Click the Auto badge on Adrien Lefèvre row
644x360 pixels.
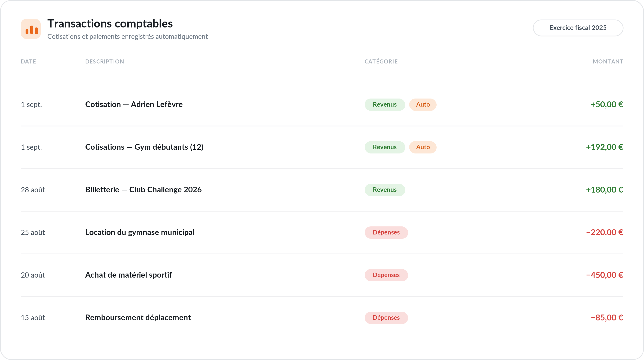tap(423, 104)
